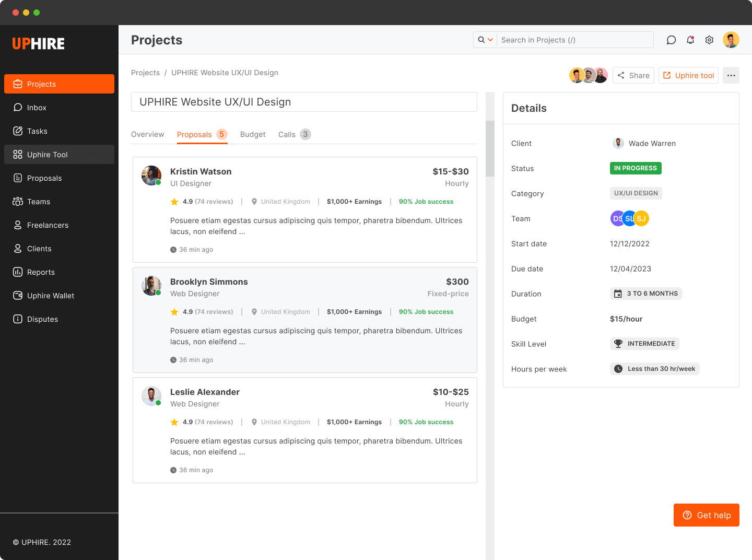Click Kristin Watson's avatar
Screen dimensions: 752x560
coord(151,176)
